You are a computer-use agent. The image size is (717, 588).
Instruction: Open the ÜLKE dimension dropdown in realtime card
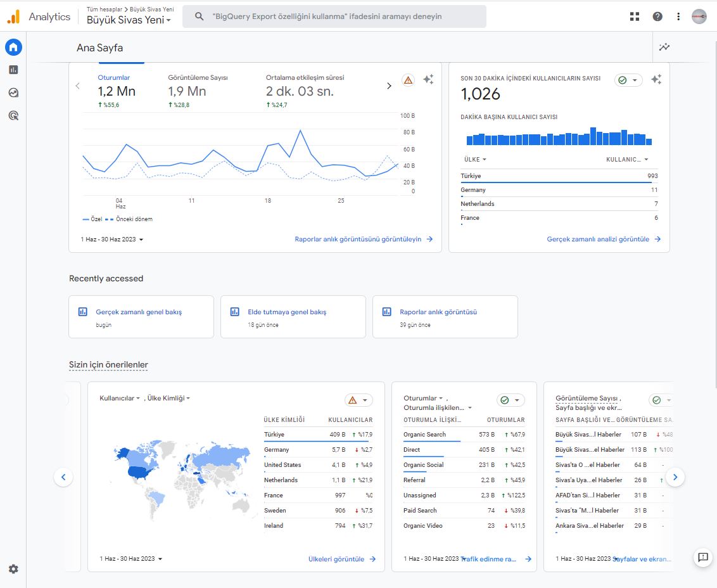coord(475,160)
